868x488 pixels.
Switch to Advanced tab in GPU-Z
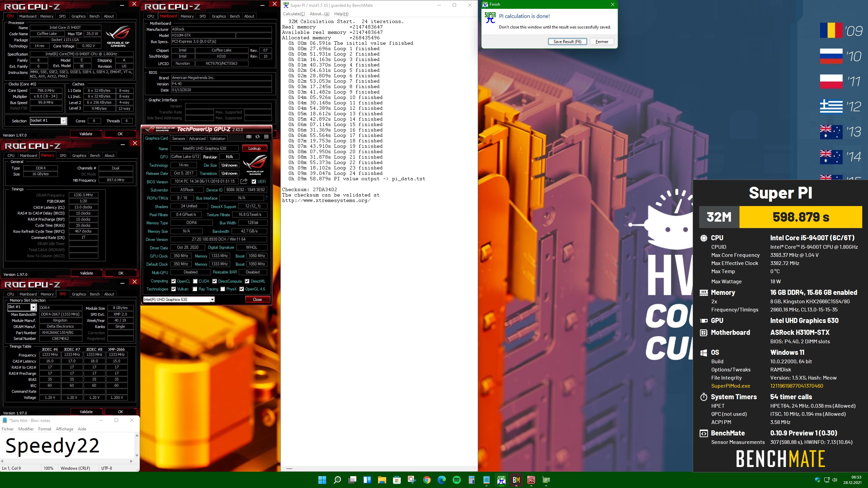(x=197, y=138)
